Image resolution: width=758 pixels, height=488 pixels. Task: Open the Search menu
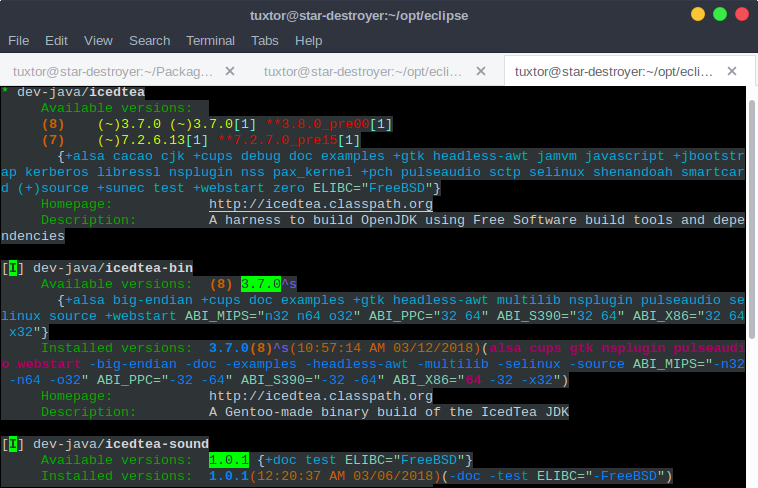(x=149, y=41)
